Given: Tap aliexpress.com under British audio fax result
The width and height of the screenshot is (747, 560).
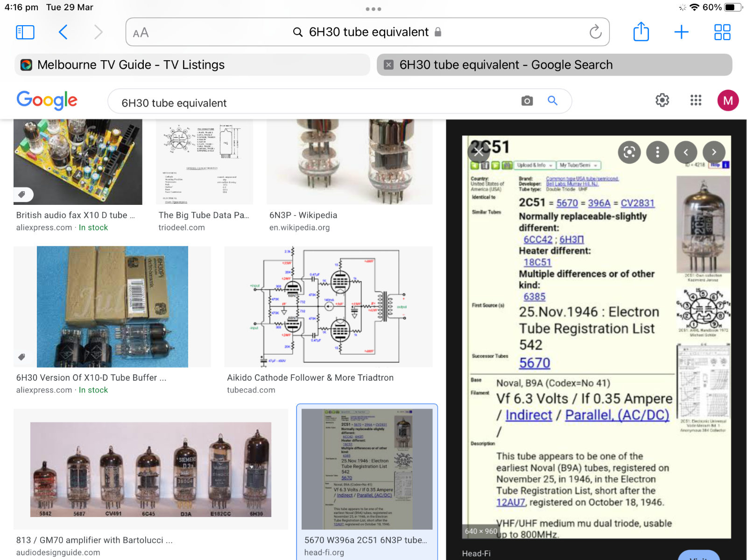Looking at the screenshot, I should (44, 228).
